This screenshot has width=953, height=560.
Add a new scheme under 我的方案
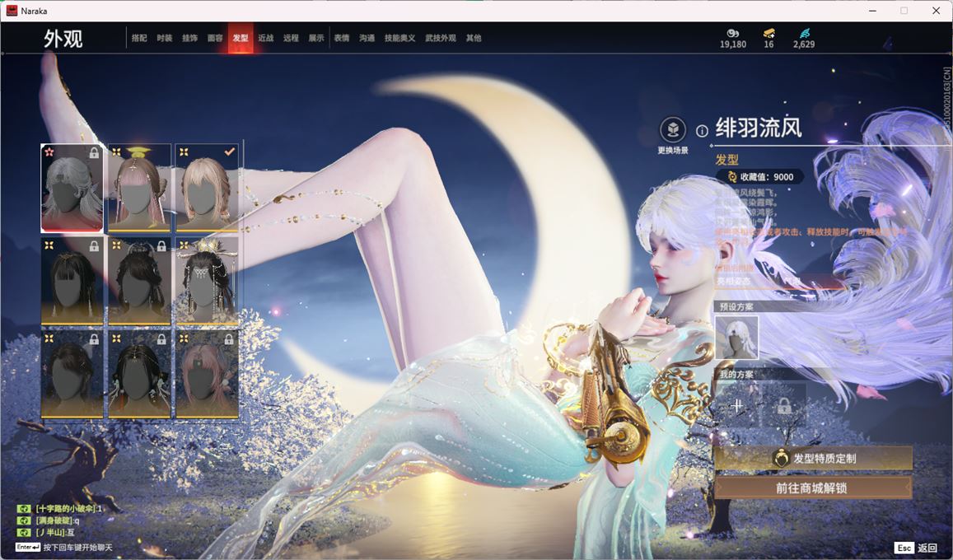click(x=736, y=405)
